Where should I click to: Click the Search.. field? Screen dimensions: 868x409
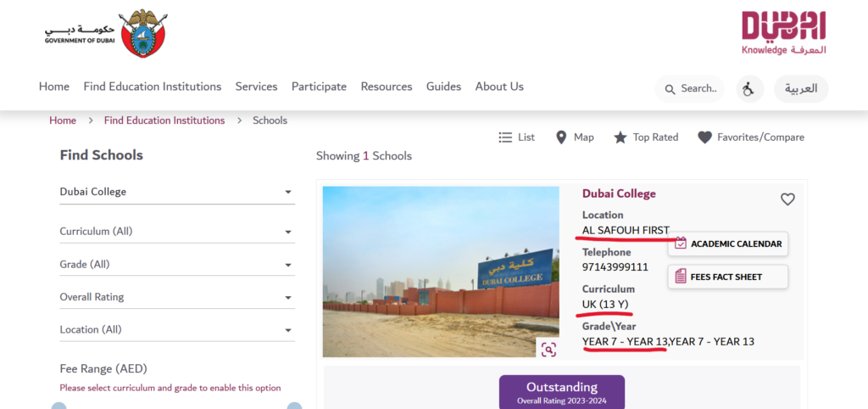coord(690,88)
